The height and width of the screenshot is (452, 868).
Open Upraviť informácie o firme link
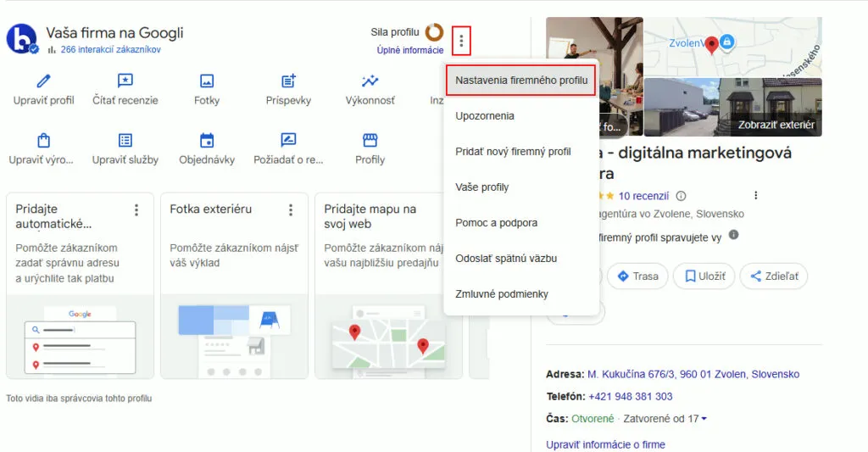pos(605,444)
